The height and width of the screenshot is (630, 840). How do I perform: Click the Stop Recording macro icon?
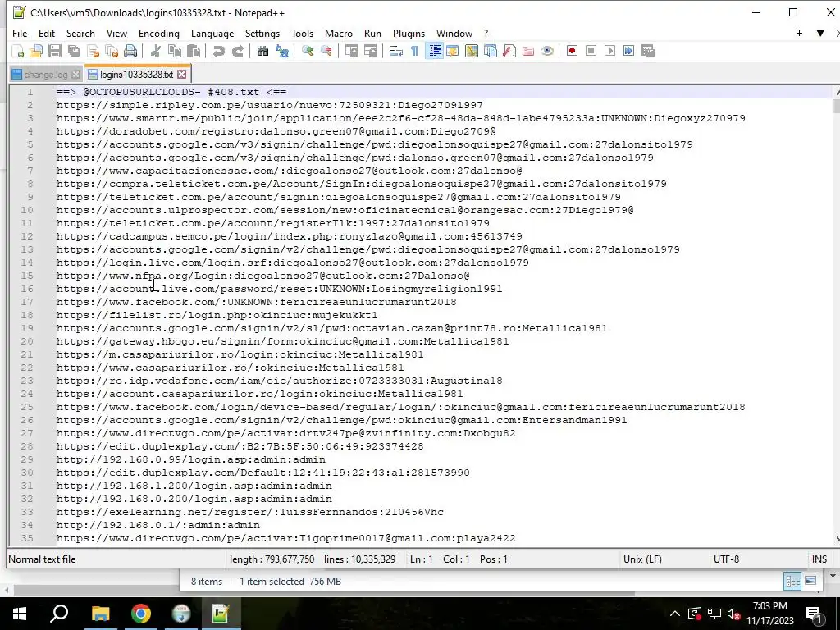point(591,51)
